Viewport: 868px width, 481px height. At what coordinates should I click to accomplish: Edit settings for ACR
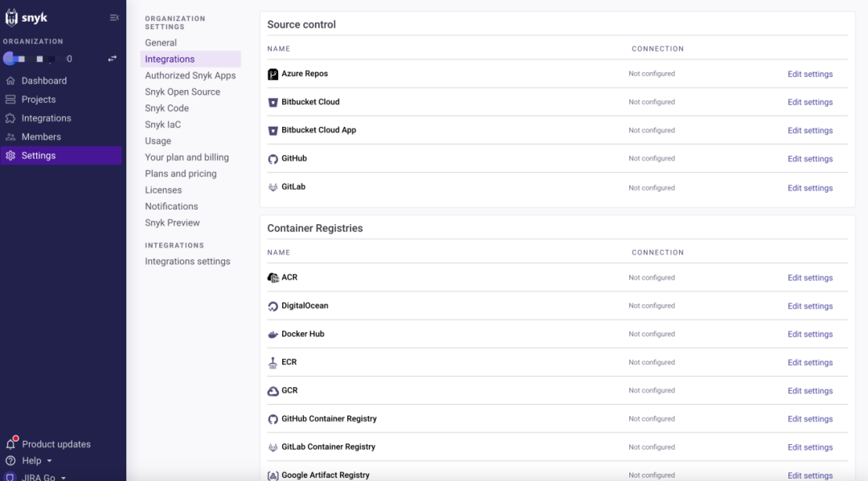(810, 278)
